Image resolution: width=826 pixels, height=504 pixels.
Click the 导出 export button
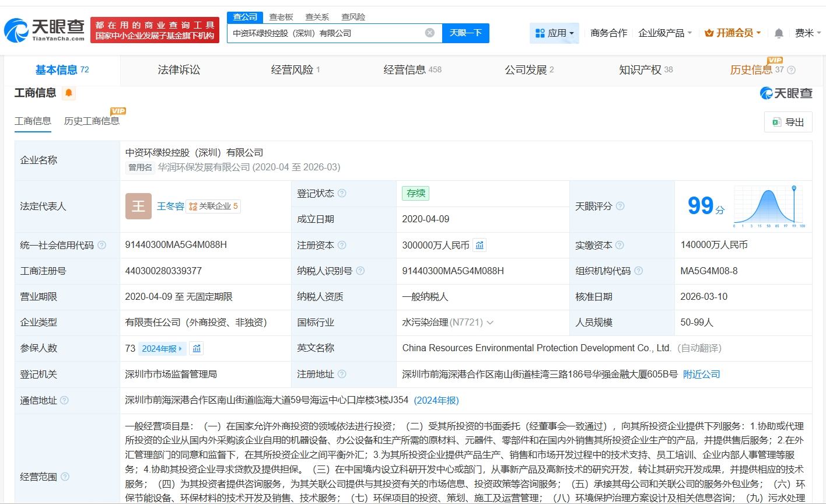(x=787, y=122)
